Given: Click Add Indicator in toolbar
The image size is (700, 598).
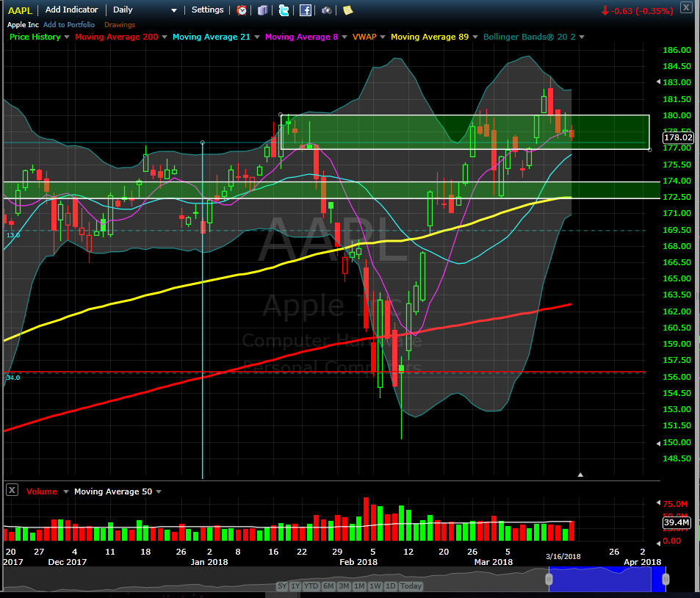Looking at the screenshot, I should [71, 10].
